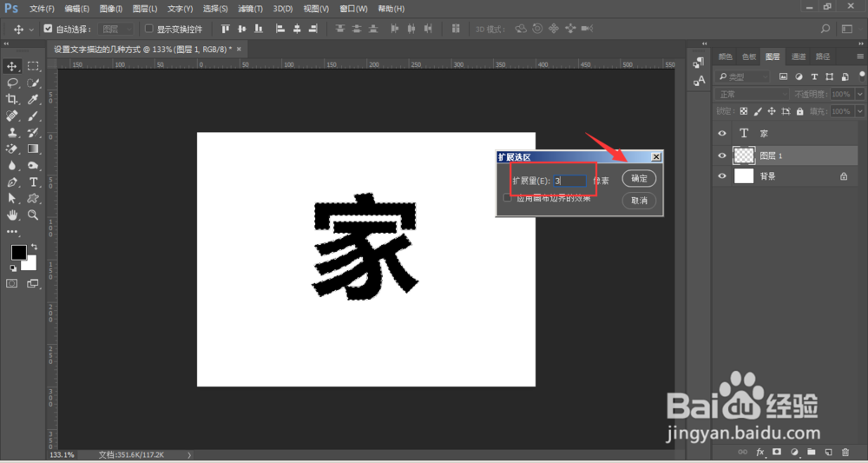Hide the 家 text layer eye
The height and width of the screenshot is (463, 868).
tap(722, 134)
